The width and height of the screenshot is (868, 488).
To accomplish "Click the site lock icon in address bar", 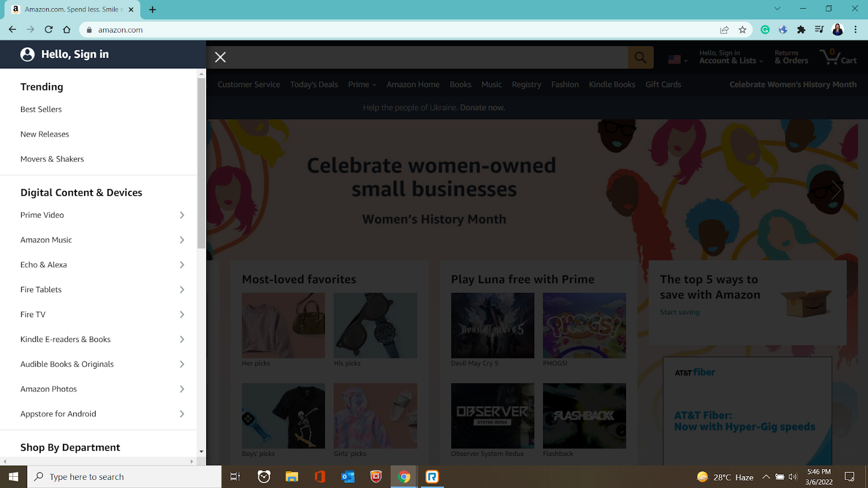I will pyautogui.click(x=90, y=30).
